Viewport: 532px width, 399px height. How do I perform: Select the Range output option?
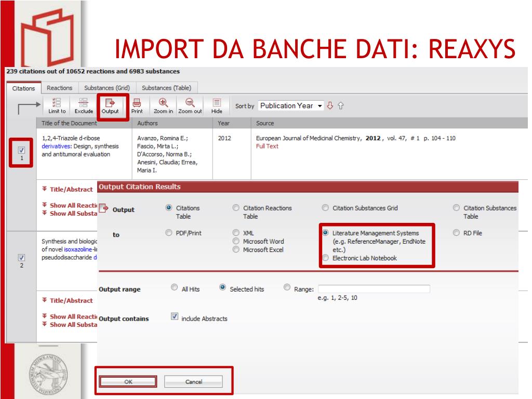pyautogui.click(x=287, y=287)
